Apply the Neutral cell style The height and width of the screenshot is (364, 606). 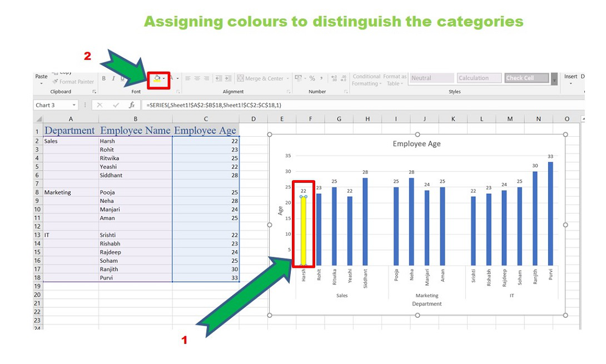[x=431, y=78]
